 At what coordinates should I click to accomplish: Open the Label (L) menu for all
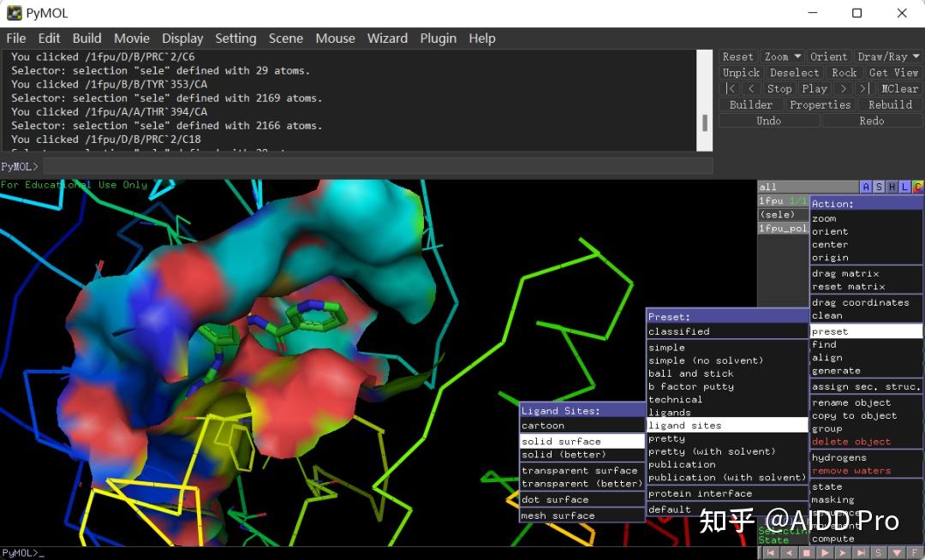point(904,187)
